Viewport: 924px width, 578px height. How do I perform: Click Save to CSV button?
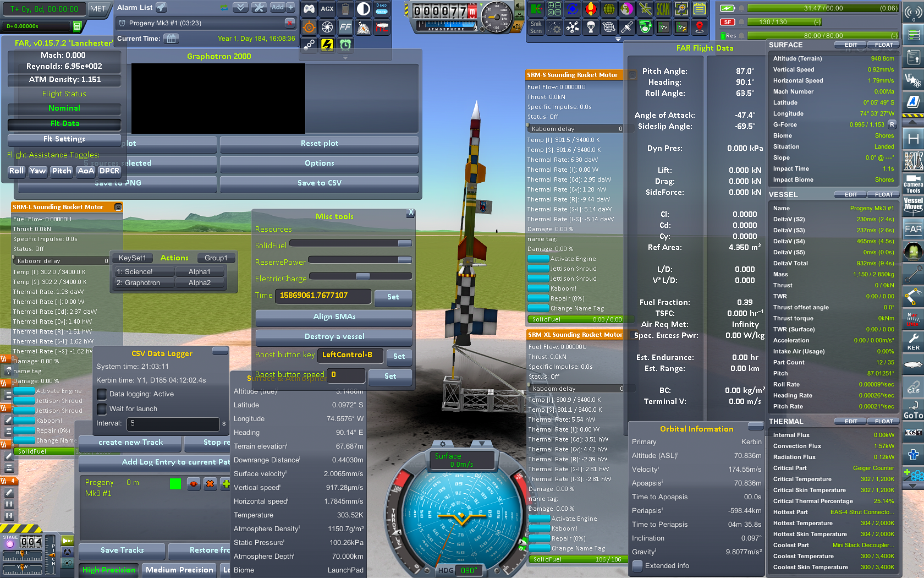320,183
